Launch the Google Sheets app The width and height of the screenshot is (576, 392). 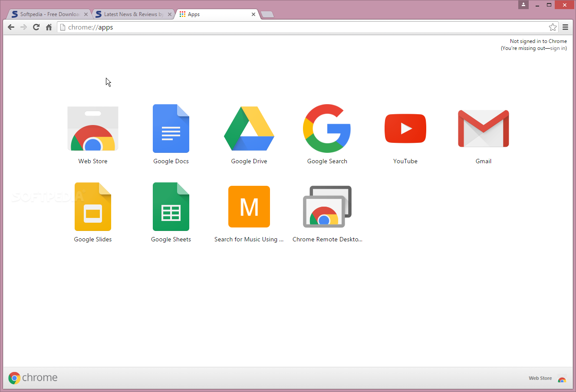point(171,207)
